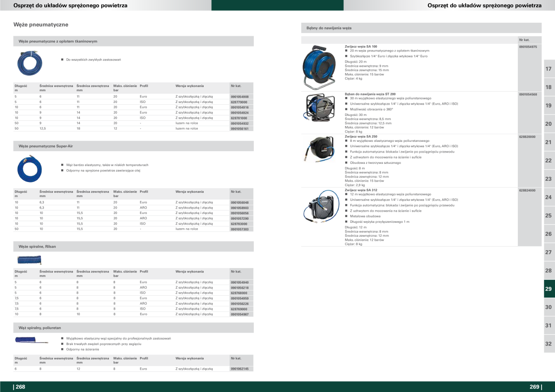Open chapter tab 19
The width and height of the screenshot is (555, 392).
[549, 106]
